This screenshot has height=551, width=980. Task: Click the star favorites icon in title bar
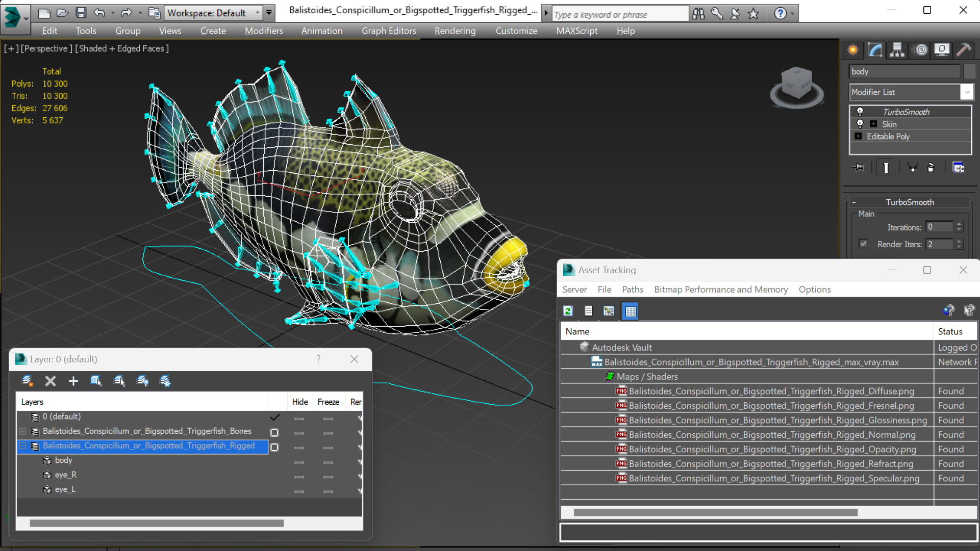tap(753, 14)
